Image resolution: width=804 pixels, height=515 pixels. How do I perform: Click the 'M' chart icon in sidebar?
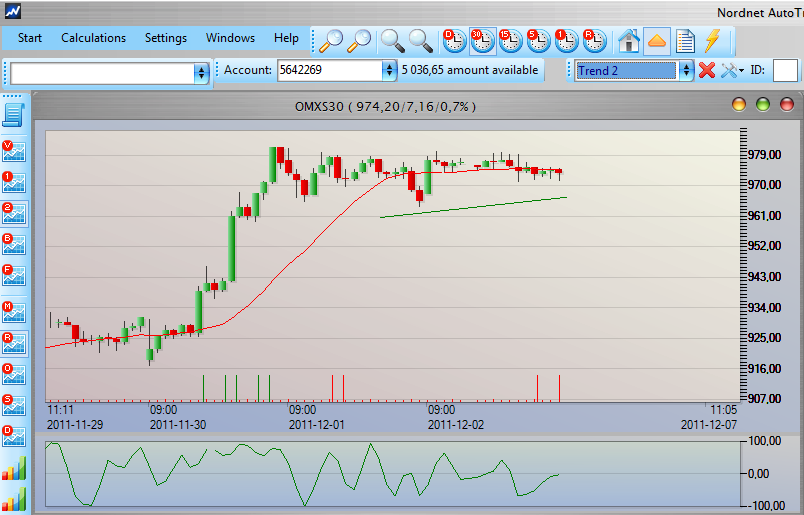14,311
